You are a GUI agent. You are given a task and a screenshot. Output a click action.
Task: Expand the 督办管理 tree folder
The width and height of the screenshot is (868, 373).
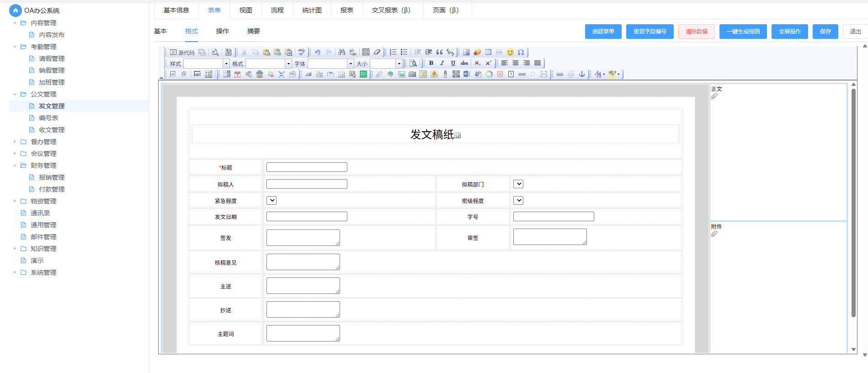pyautogui.click(x=15, y=142)
